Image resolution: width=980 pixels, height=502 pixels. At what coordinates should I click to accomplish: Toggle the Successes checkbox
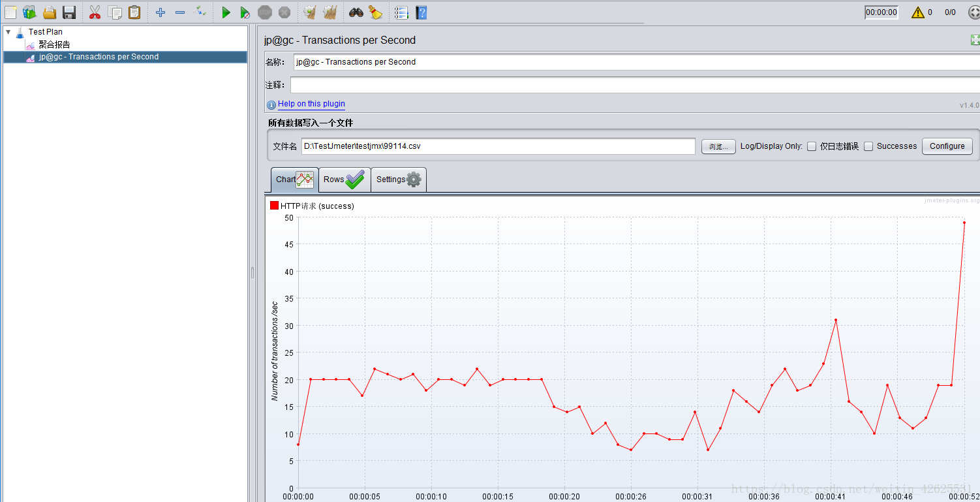[868, 146]
